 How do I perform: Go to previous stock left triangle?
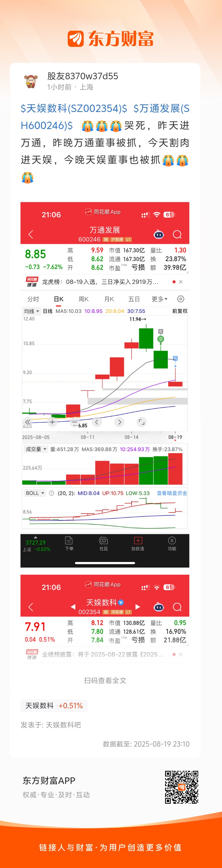tap(73, 607)
